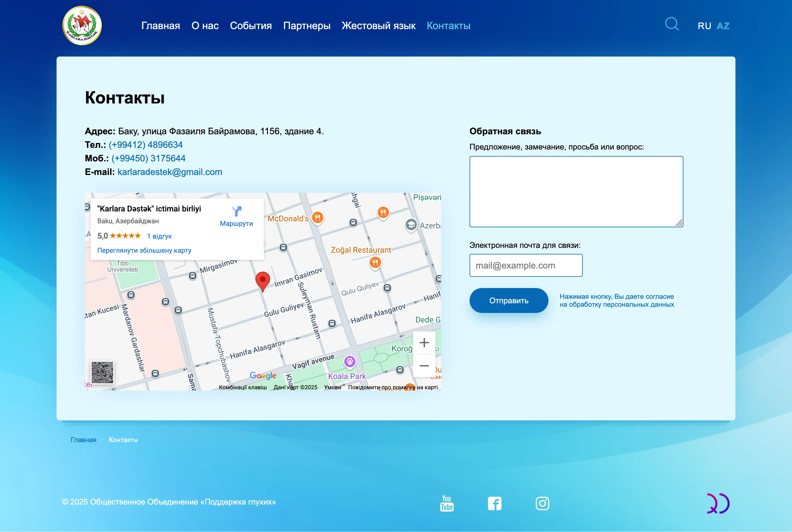Click the red location pin on map

(262, 281)
